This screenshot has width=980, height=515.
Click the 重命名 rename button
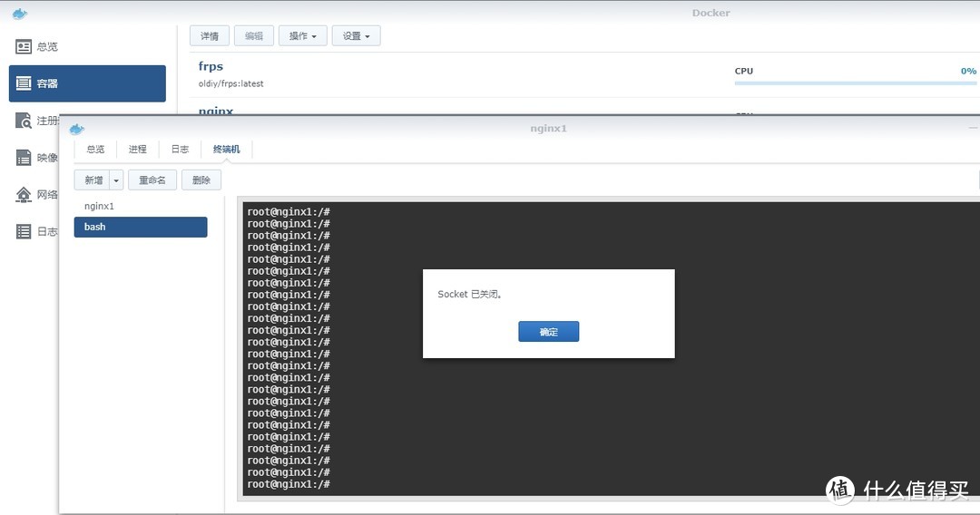(152, 180)
